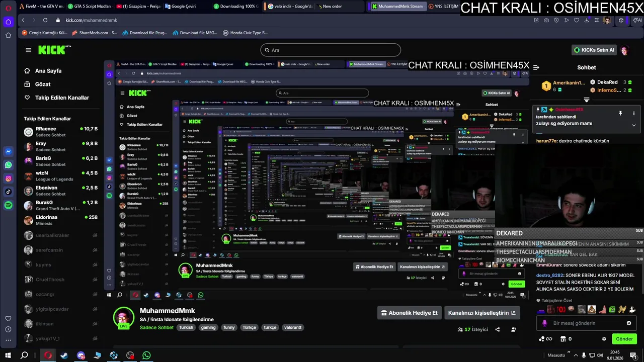The height and width of the screenshot is (362, 644).
Task: Open pinned message three-dot menu
Action: [x=634, y=113]
